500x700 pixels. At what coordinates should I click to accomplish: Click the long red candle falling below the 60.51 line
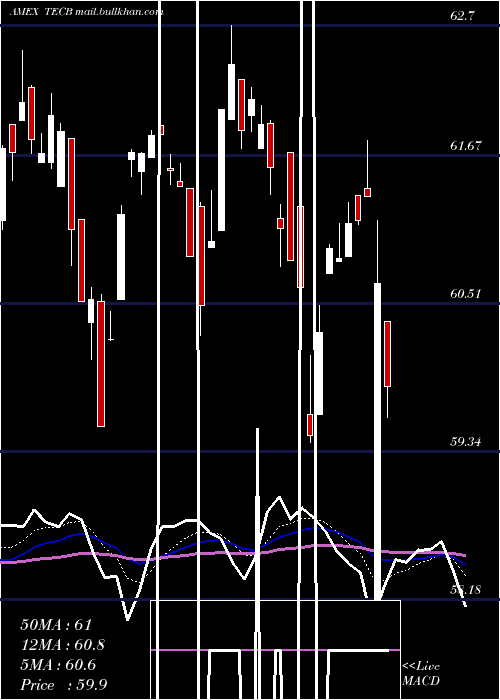(x=101, y=364)
